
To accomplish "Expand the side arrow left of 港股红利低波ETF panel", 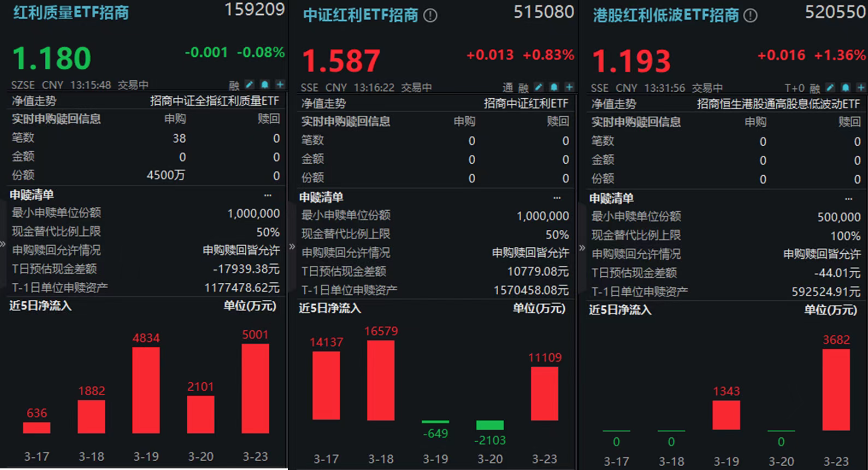I will [x=582, y=248].
